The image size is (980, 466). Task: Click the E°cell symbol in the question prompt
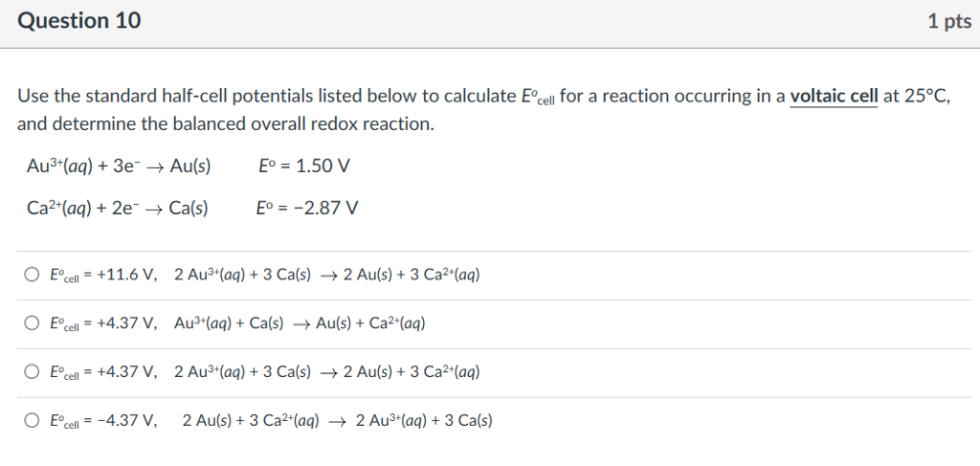[x=538, y=98]
